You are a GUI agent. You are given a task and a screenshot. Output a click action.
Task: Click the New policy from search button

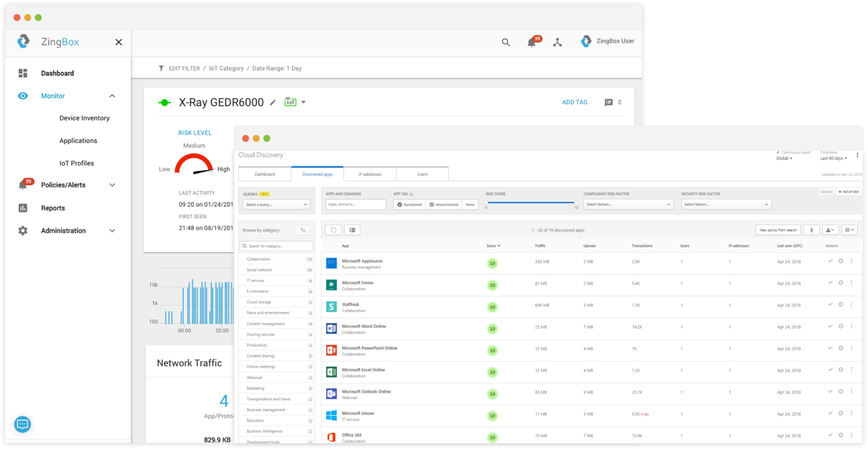point(778,230)
